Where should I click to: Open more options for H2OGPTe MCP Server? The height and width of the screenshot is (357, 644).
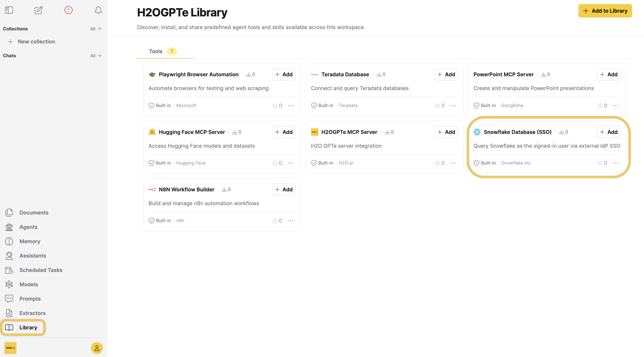coord(453,163)
